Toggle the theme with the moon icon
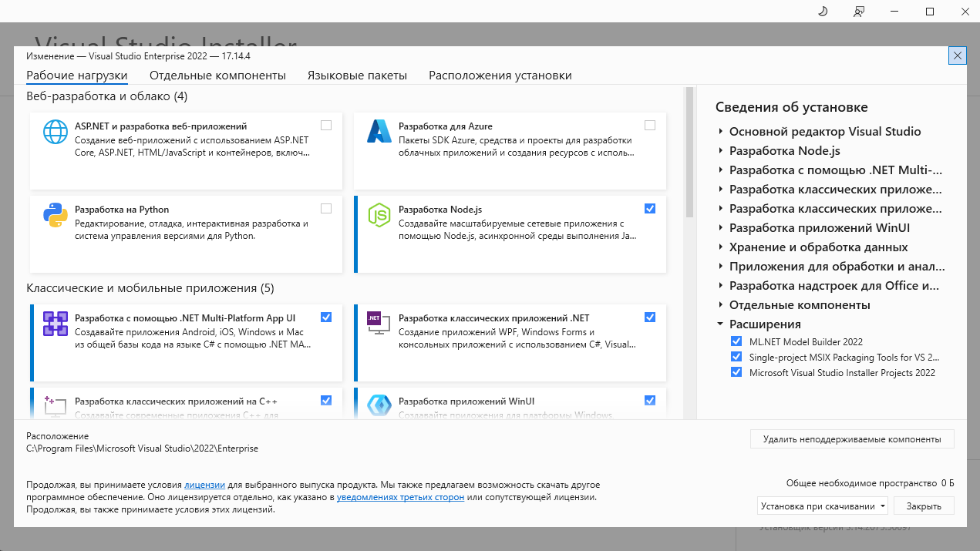 822,12
